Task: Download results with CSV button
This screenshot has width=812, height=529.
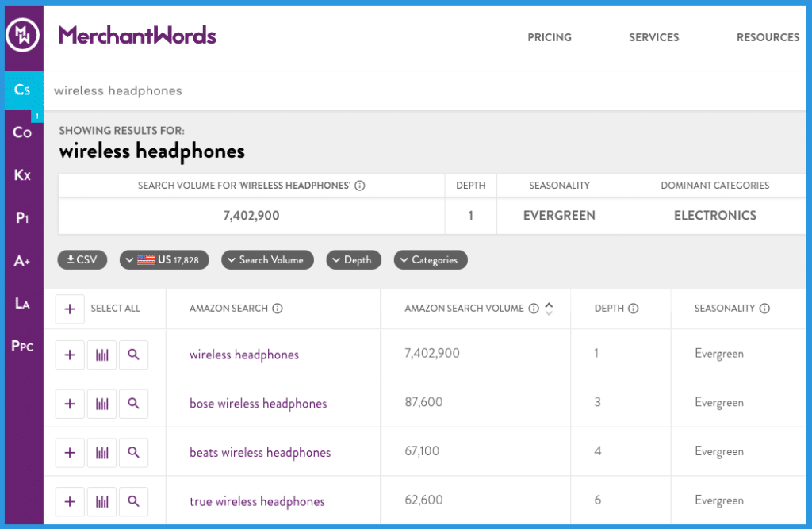Action: [x=82, y=260]
